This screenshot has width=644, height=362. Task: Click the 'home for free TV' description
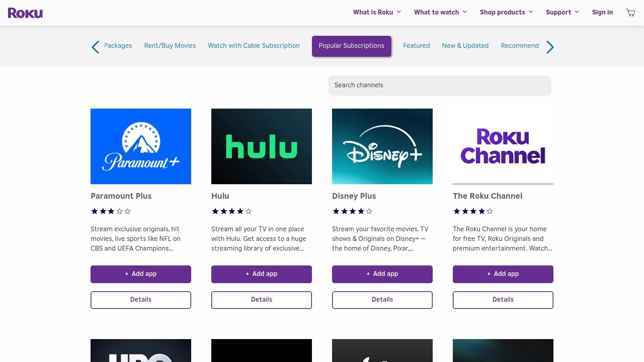502,239
